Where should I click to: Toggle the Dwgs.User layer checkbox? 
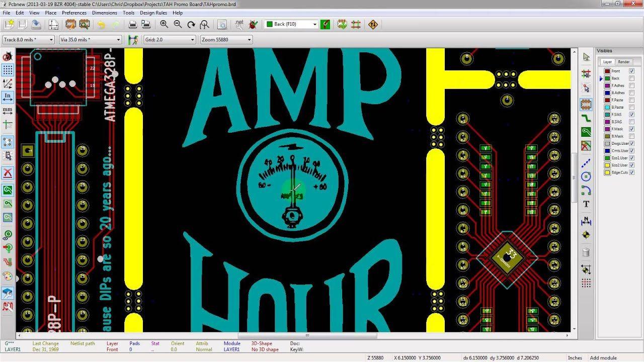click(x=632, y=143)
